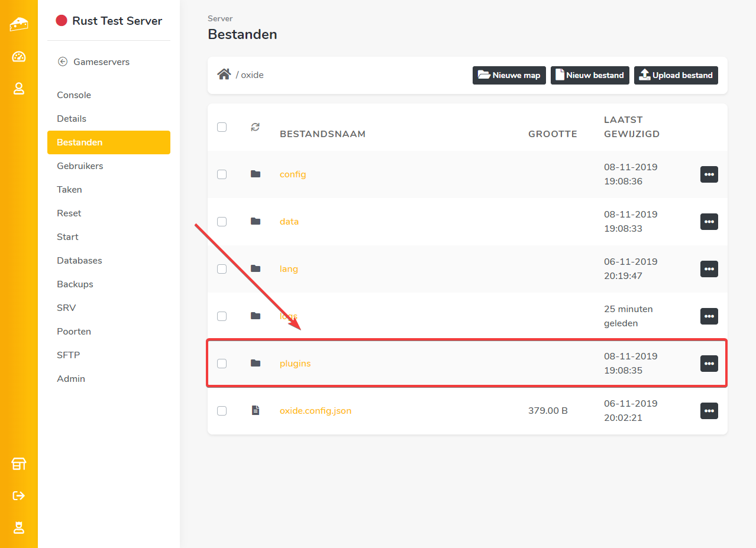The height and width of the screenshot is (548, 756).
Task: Click the Nieuwe map button
Action: pos(509,75)
